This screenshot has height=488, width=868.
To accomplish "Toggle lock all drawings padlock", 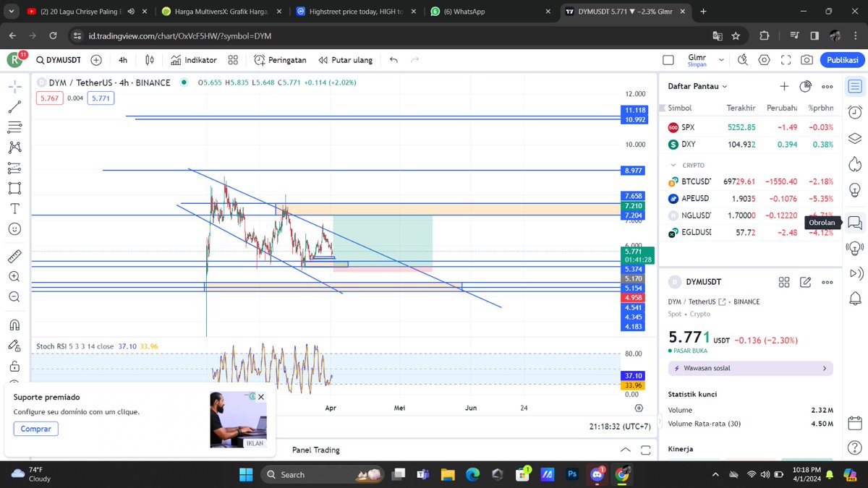I will [x=14, y=366].
